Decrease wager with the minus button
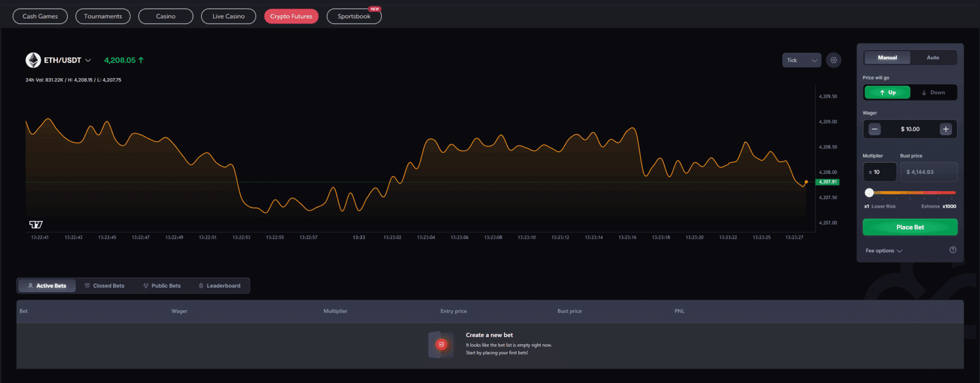 [875, 129]
